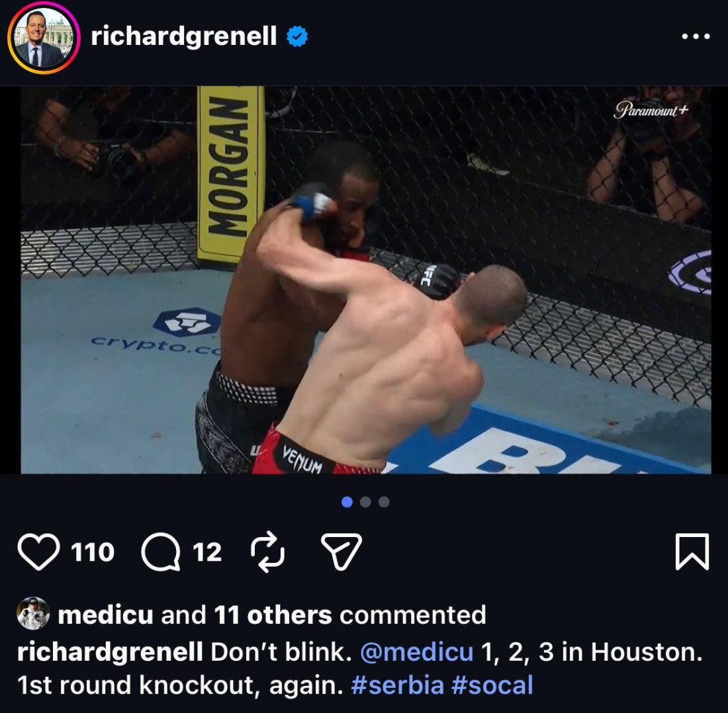Tap the repost arrows icon
Screen dimensions: 728x713
pyautogui.click(x=267, y=552)
